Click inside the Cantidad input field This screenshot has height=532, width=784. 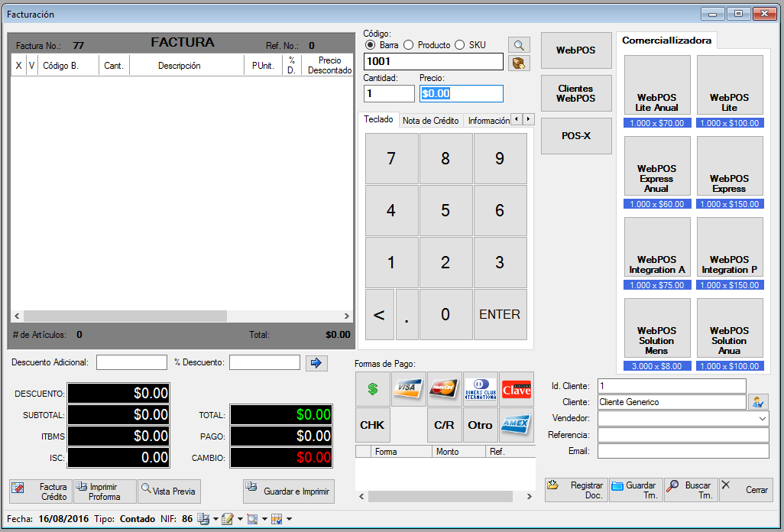click(x=388, y=93)
